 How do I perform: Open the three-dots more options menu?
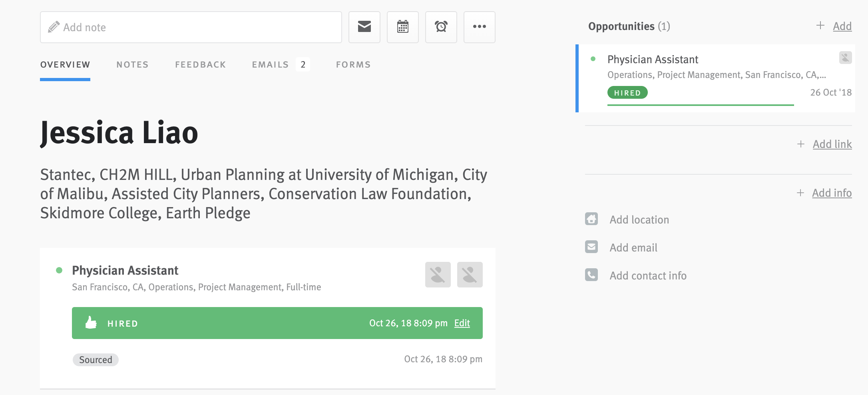479,27
